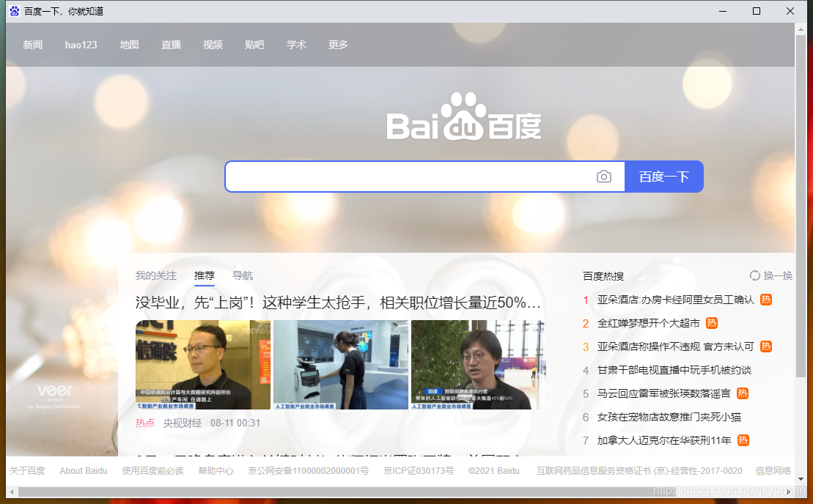
Task: Open 关于百度 footer link
Action: click(x=27, y=471)
